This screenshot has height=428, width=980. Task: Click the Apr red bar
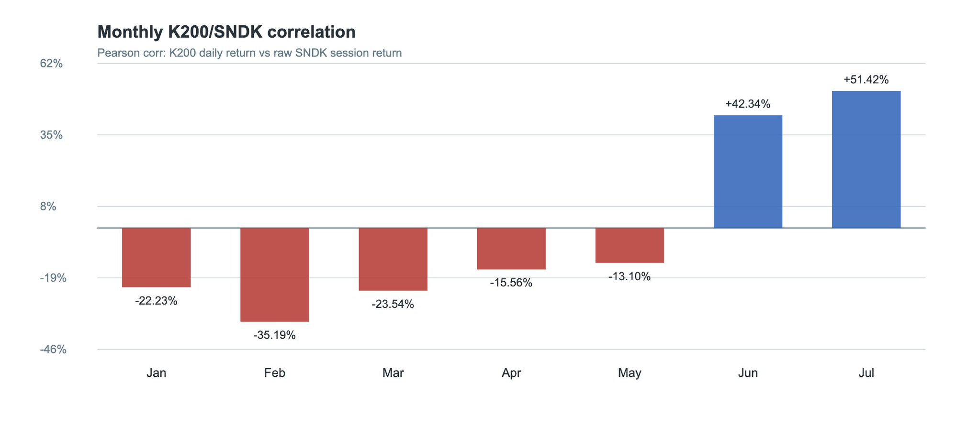pyautogui.click(x=511, y=249)
